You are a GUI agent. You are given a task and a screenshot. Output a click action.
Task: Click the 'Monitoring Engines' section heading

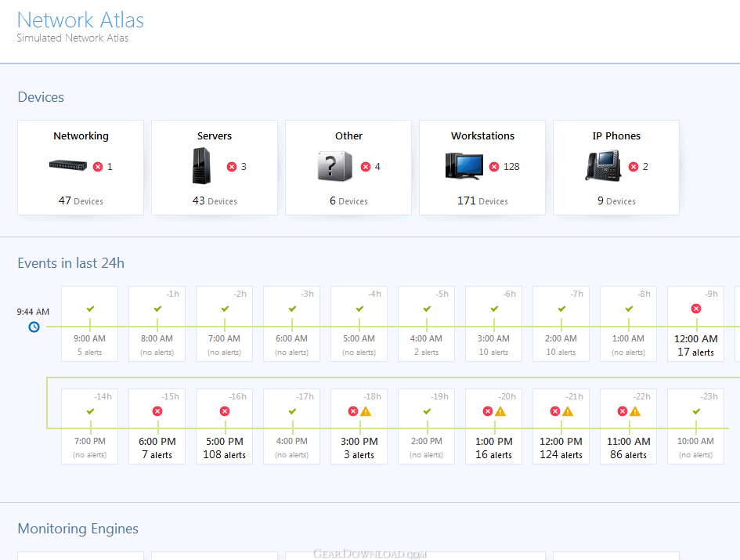pos(78,529)
